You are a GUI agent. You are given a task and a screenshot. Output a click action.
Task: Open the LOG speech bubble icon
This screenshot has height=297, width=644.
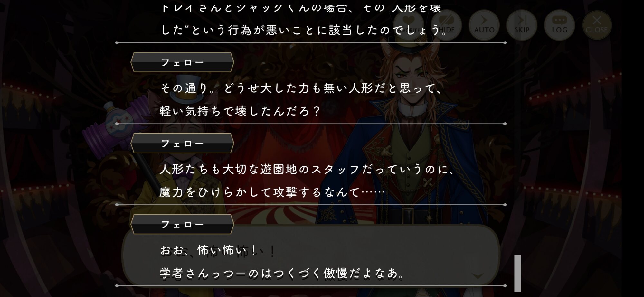559,25
